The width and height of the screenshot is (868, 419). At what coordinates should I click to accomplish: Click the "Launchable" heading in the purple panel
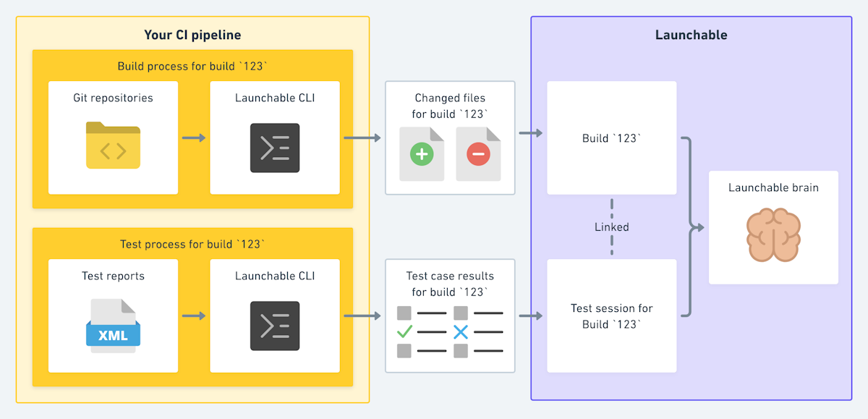[x=692, y=35]
